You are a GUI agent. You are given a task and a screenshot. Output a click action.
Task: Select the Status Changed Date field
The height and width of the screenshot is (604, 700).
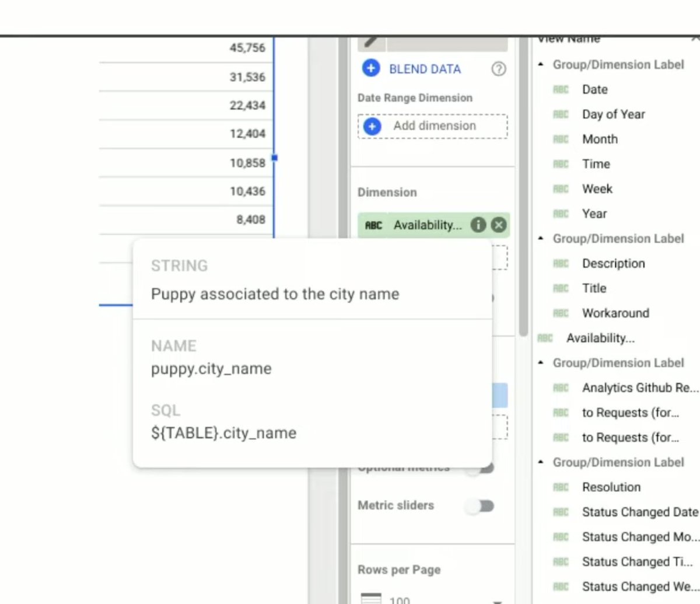pyautogui.click(x=640, y=512)
